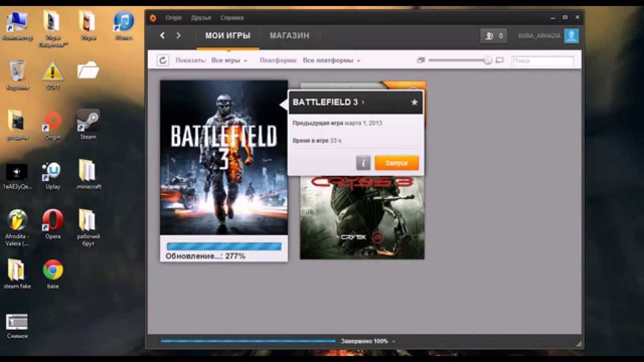Adjust the tile size slider handle
The height and width of the screenshot is (362, 644).
tap(488, 60)
